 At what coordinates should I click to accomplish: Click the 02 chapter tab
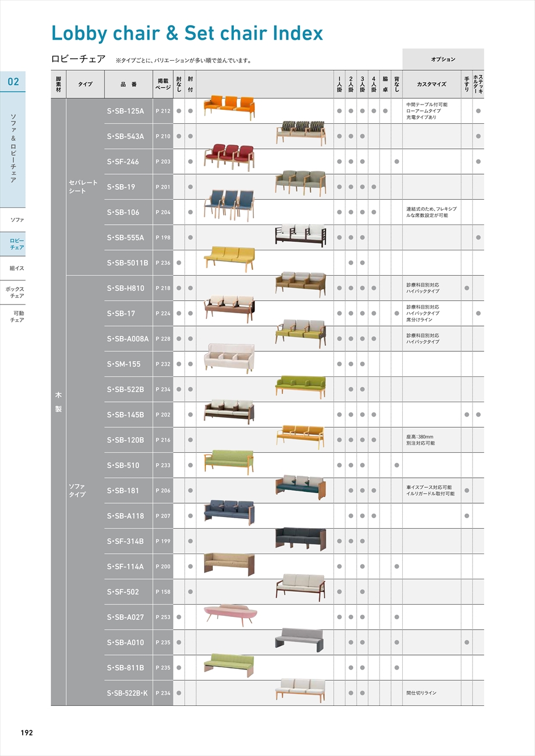tap(13, 82)
